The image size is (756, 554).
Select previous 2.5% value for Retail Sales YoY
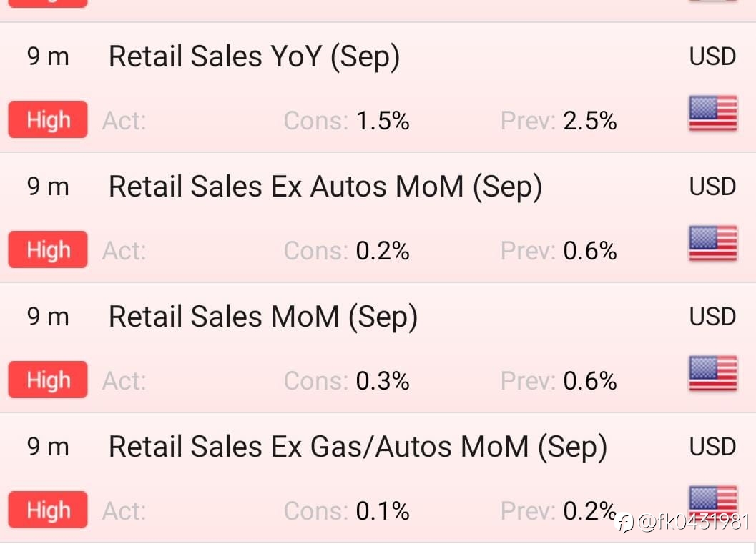pos(590,120)
